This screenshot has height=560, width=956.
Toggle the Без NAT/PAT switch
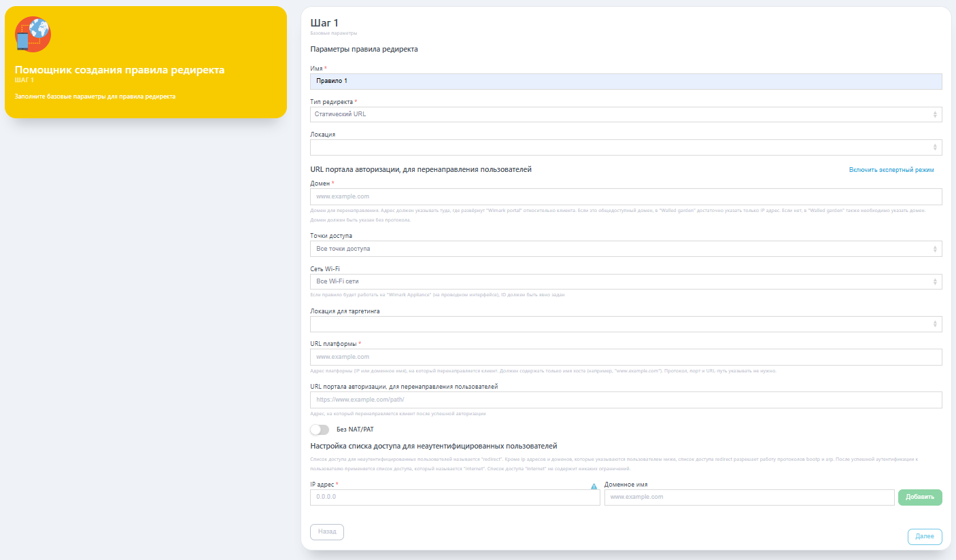pyautogui.click(x=320, y=430)
